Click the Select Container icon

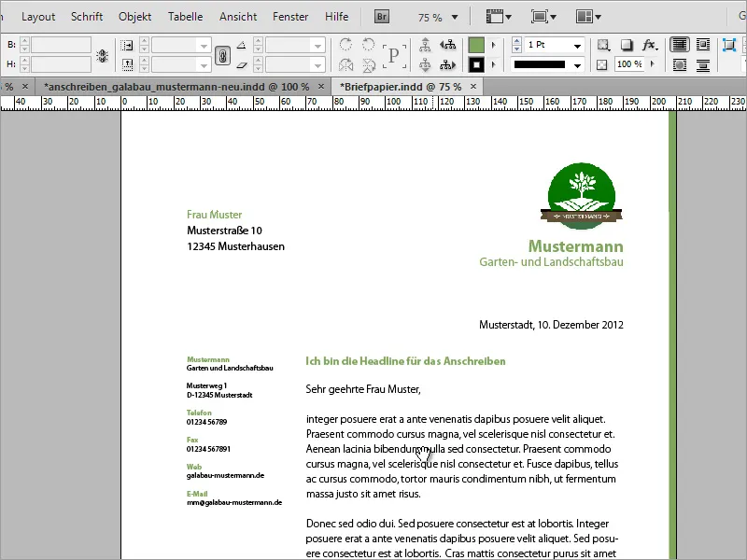click(x=425, y=45)
